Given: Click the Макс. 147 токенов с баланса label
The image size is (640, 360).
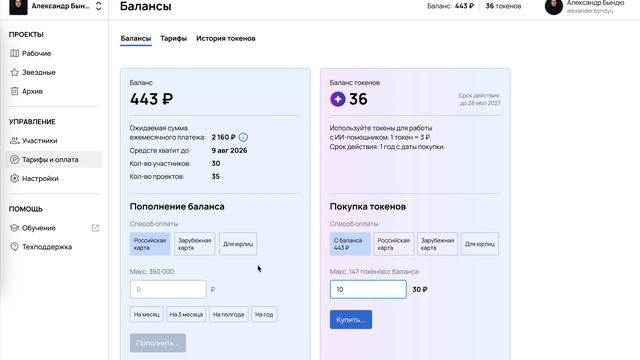Looking at the screenshot, I should [x=374, y=271].
